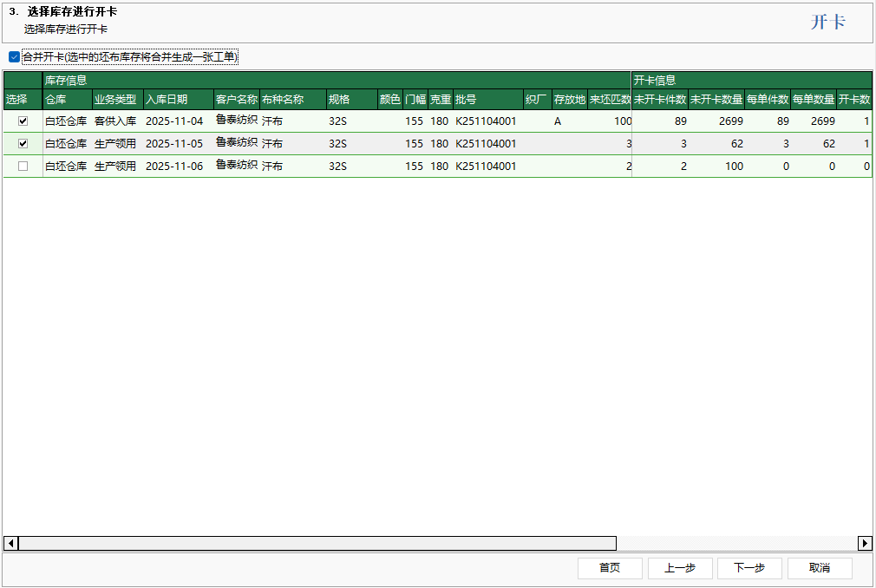This screenshot has width=876, height=588.
Task: Uncheck the 2025-11-05 生产领用 row checkbox
Action: click(x=23, y=144)
